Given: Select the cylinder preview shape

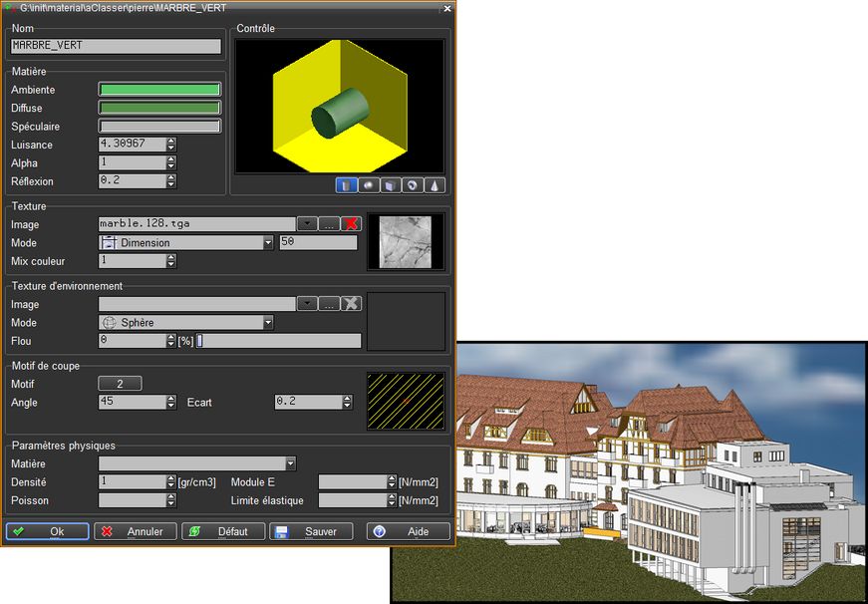Looking at the screenshot, I should coord(346,185).
